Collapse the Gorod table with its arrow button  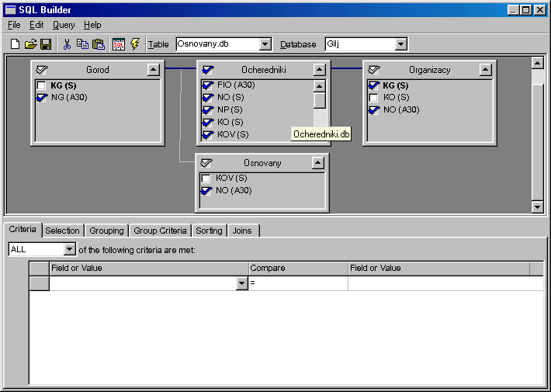click(153, 70)
